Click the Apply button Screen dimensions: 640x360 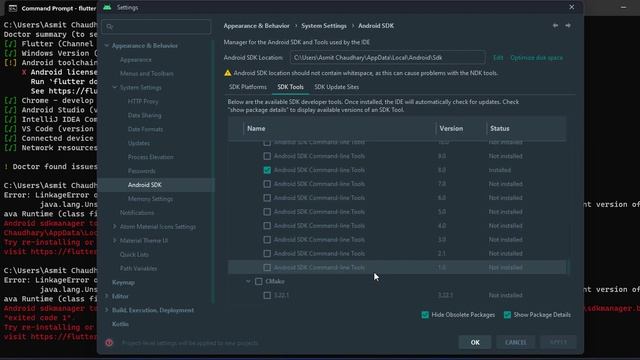point(558,342)
